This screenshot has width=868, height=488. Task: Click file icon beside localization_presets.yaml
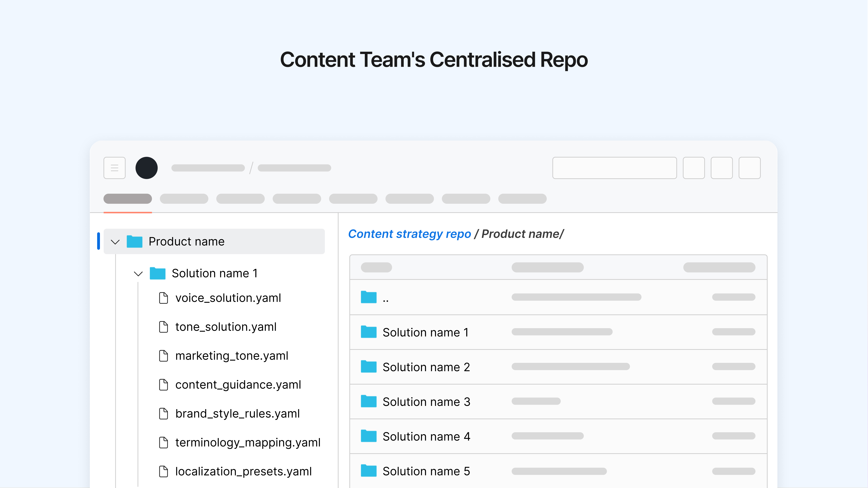[163, 471]
